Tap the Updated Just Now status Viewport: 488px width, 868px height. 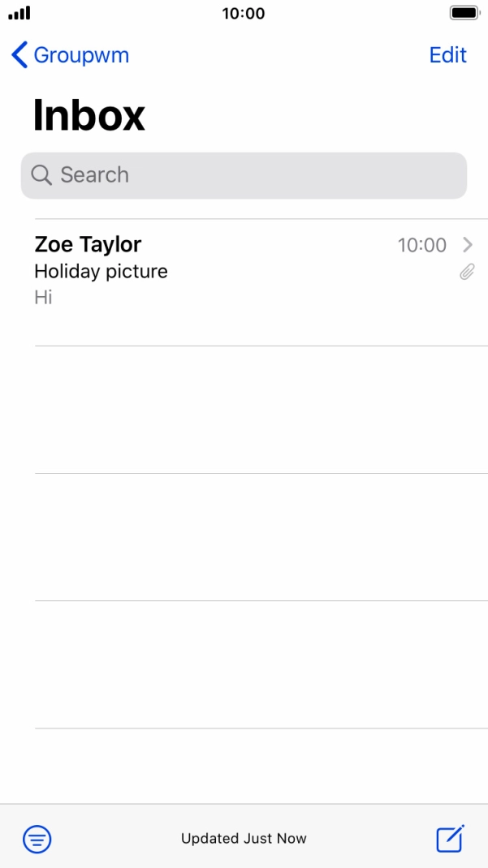[x=244, y=839]
